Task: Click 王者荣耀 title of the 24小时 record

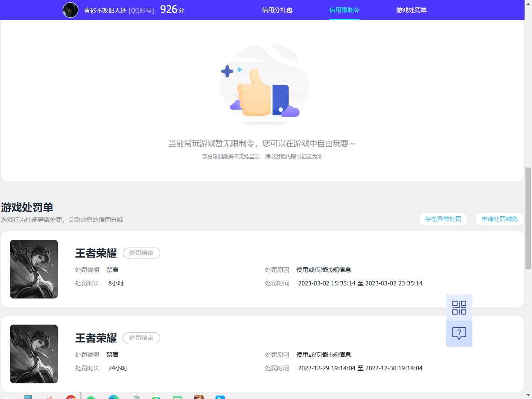Action: point(96,338)
